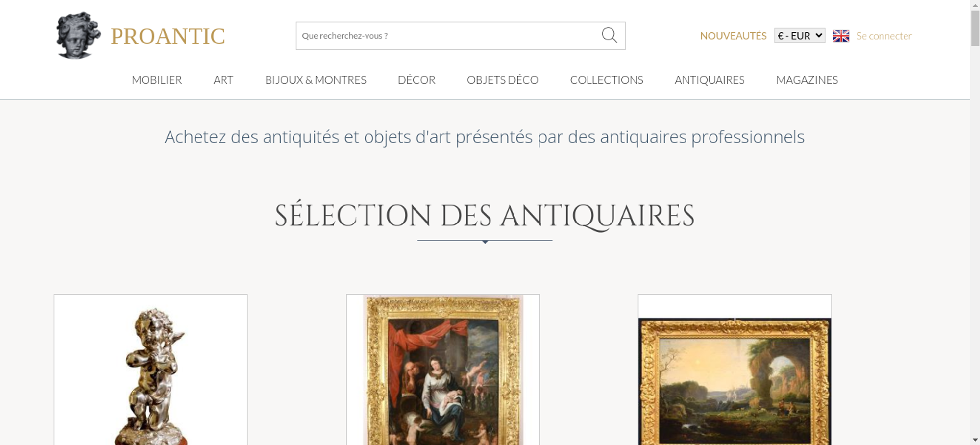Open the Mobilier menu
This screenshot has width=980, height=445.
[x=157, y=80]
